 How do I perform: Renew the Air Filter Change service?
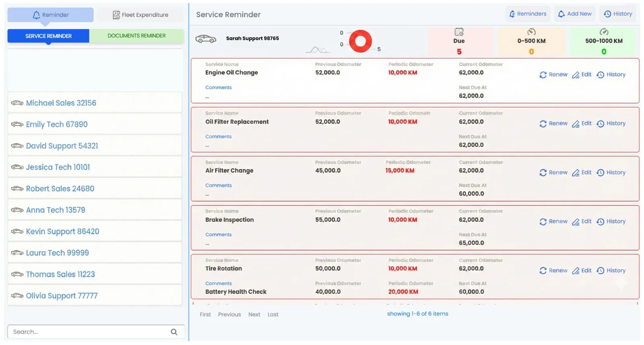[x=553, y=172]
